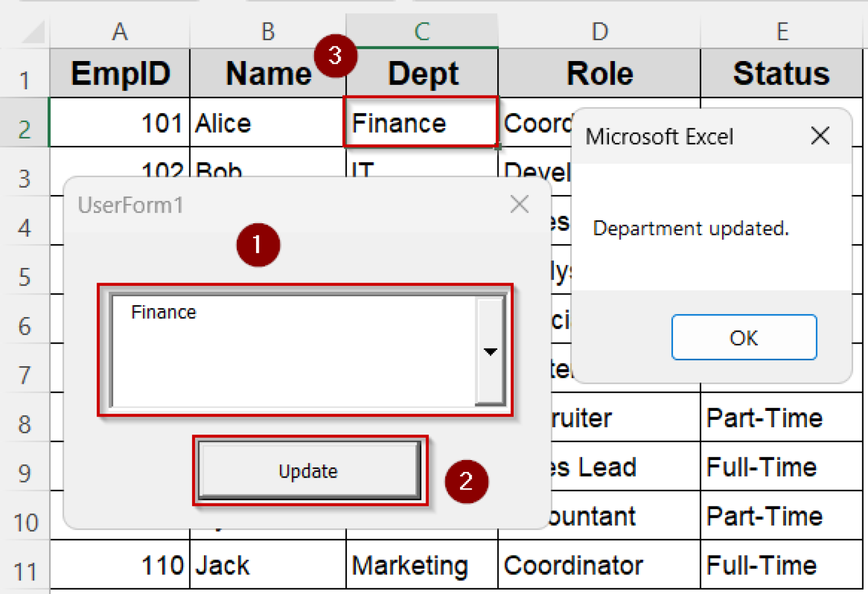Image resolution: width=868 pixels, height=594 pixels.
Task: Close the UserForm1 dialog
Action: 518,205
